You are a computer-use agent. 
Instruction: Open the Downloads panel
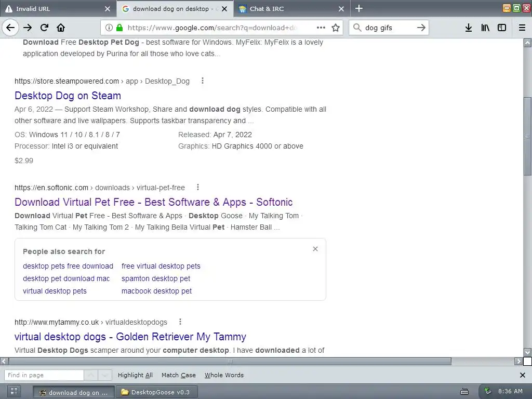click(x=469, y=28)
